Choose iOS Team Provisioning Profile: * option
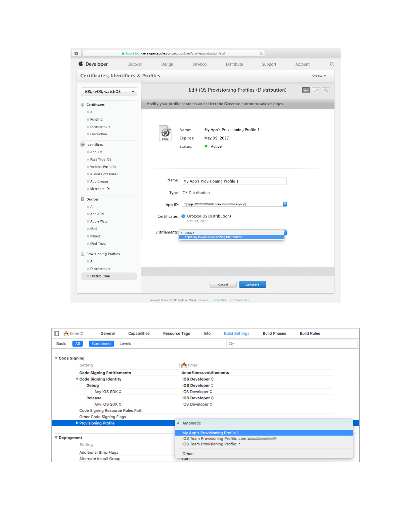This screenshot has height=532, width=411. click(x=264, y=444)
